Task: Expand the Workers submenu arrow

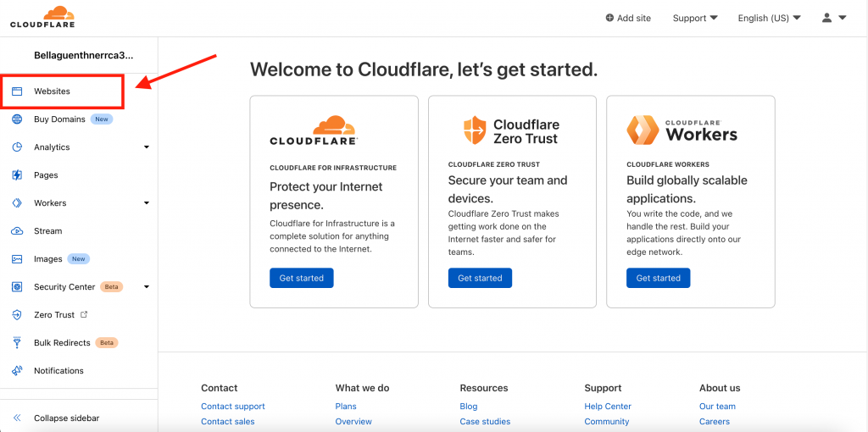Action: (147, 203)
